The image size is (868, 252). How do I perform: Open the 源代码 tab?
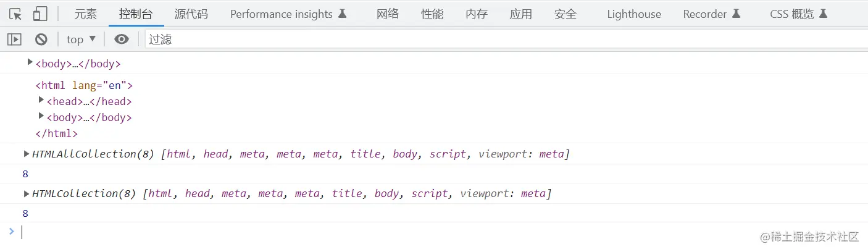pos(191,14)
